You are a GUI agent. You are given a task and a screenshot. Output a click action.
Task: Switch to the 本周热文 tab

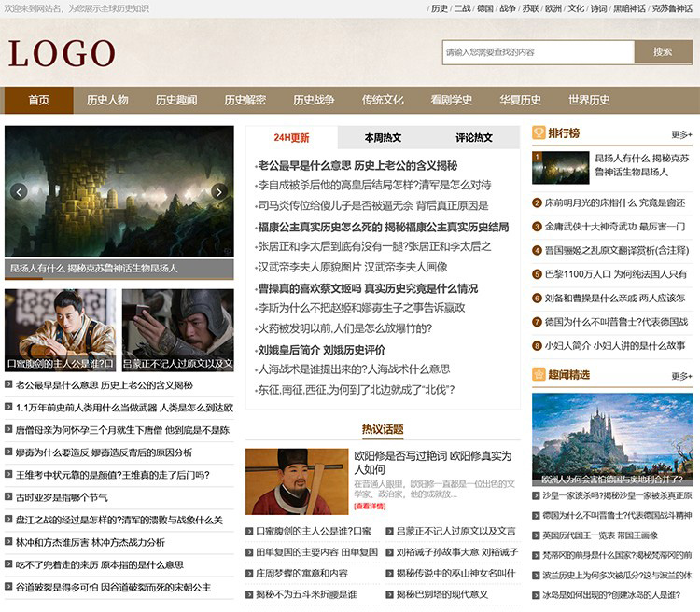383,137
